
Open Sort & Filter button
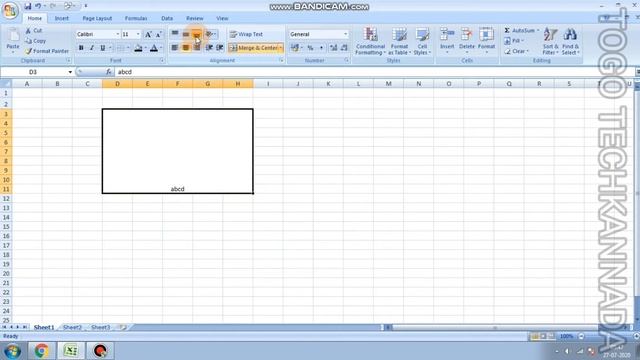point(550,41)
